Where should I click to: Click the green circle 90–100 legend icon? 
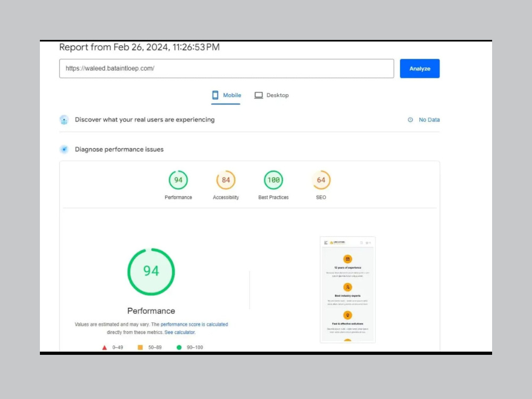tap(179, 347)
